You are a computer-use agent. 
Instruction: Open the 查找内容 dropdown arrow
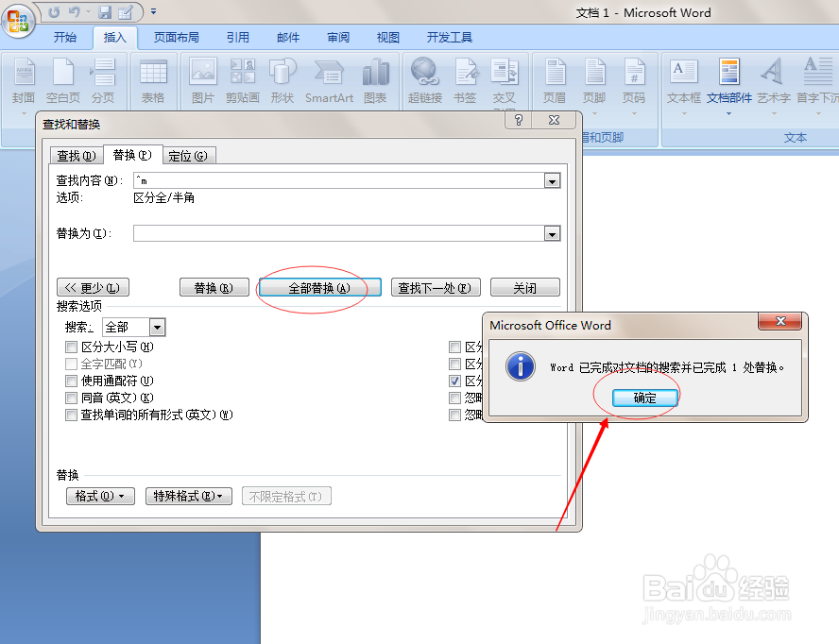pos(551,180)
